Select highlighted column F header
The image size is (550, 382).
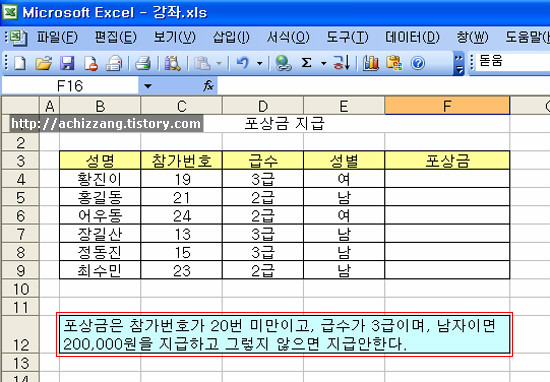pos(447,106)
